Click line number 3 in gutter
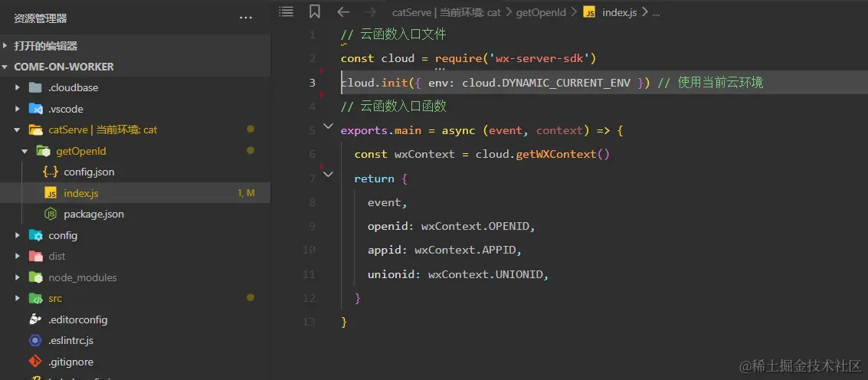 [x=313, y=83]
